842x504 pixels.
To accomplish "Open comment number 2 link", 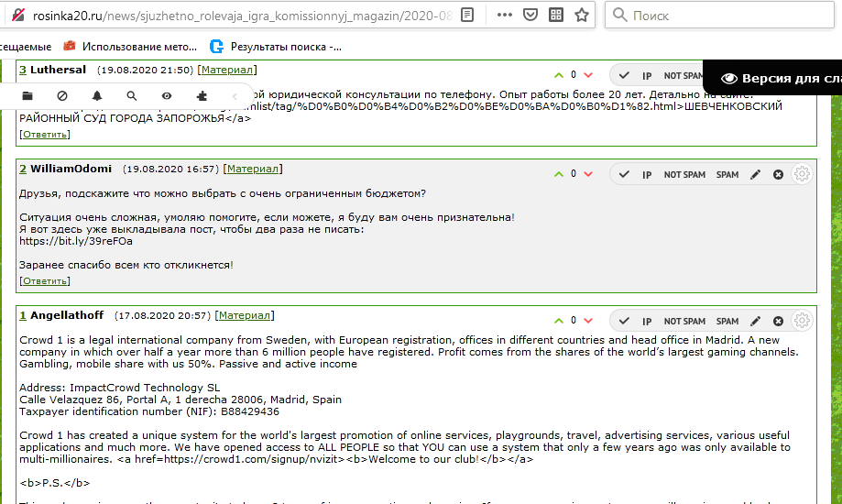I will click(23, 169).
